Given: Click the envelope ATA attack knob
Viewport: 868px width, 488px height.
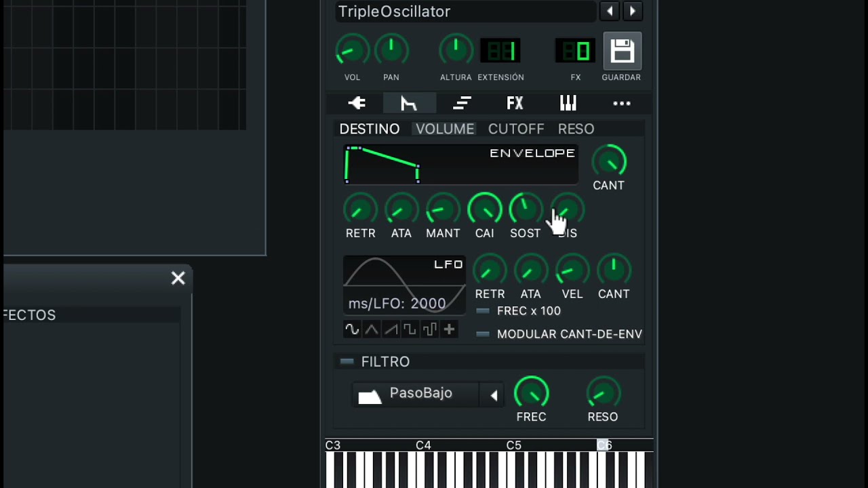Looking at the screenshot, I should 401,209.
